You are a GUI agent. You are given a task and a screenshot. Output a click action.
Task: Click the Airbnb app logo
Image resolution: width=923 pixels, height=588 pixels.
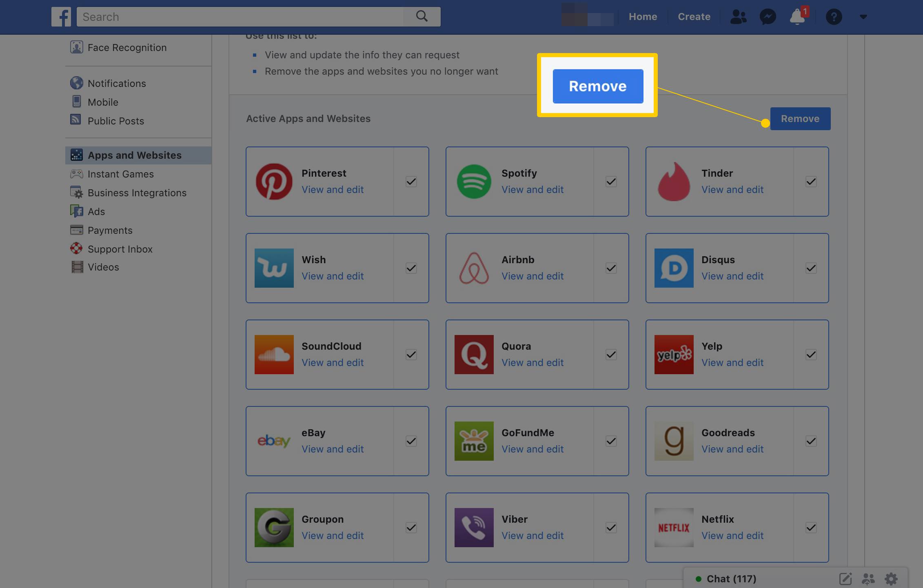474,268
